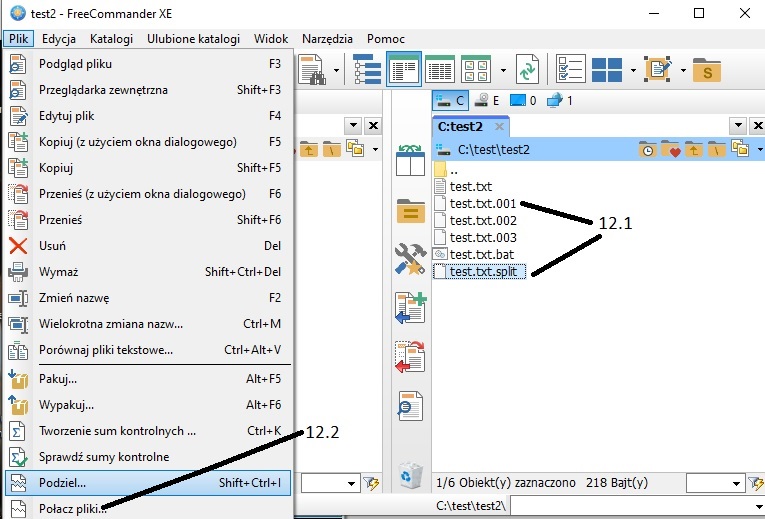Viewport: 765px width, 519px height.
Task: Choose 'Usuń' from the Plik menu
Action: 148,246
